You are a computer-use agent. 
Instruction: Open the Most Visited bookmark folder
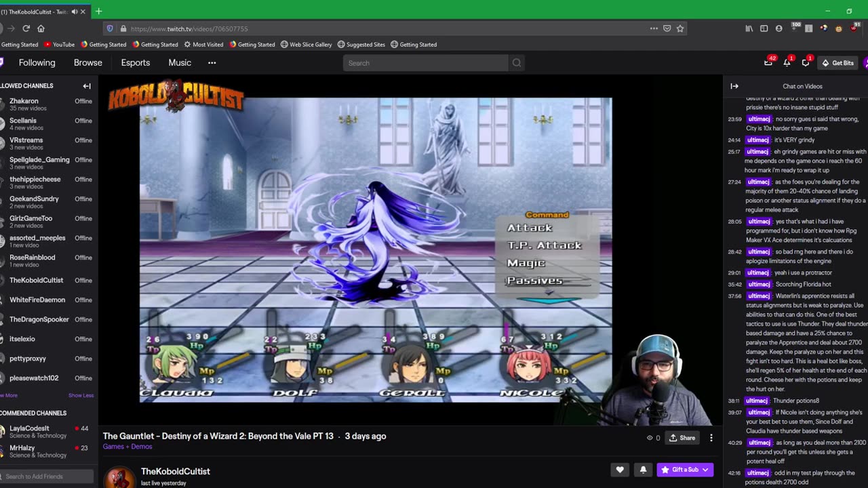point(203,45)
